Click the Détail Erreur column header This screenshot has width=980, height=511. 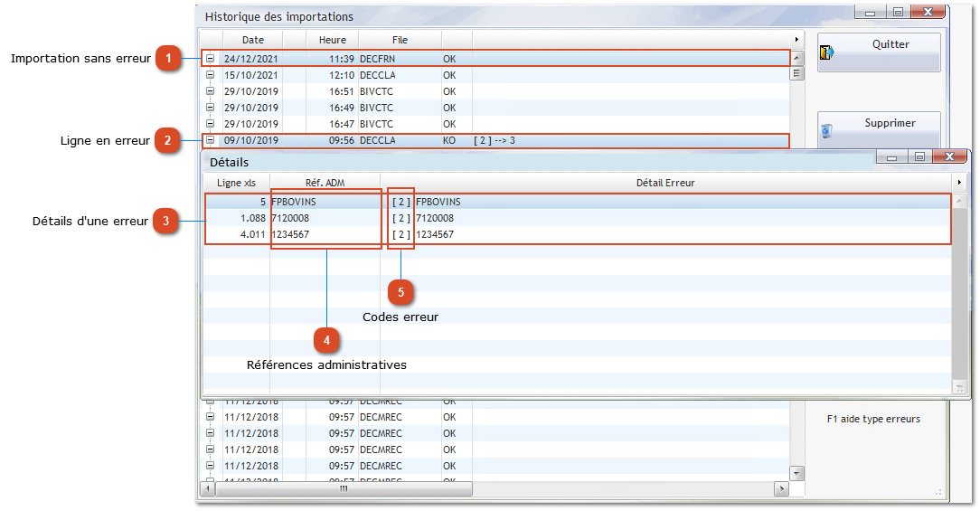(x=665, y=183)
